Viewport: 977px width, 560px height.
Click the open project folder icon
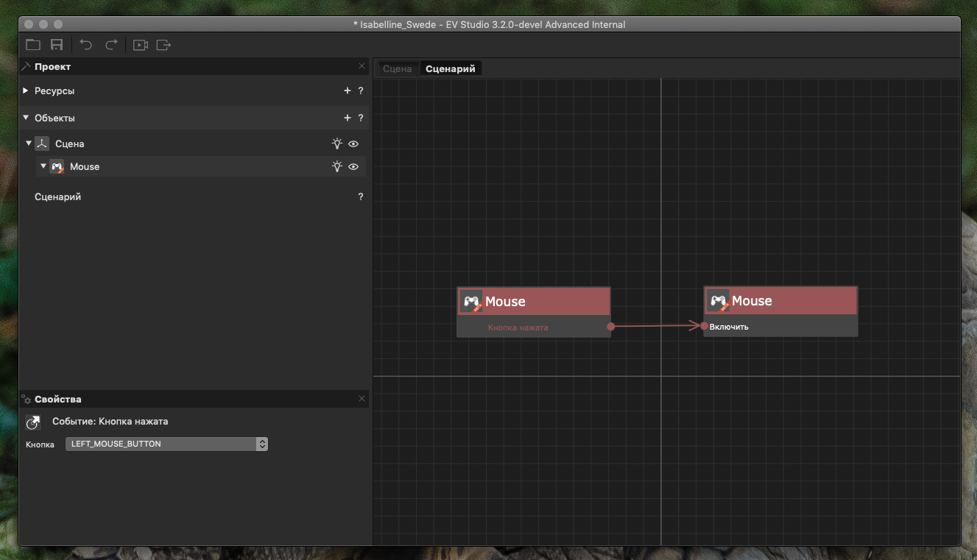tap(33, 45)
